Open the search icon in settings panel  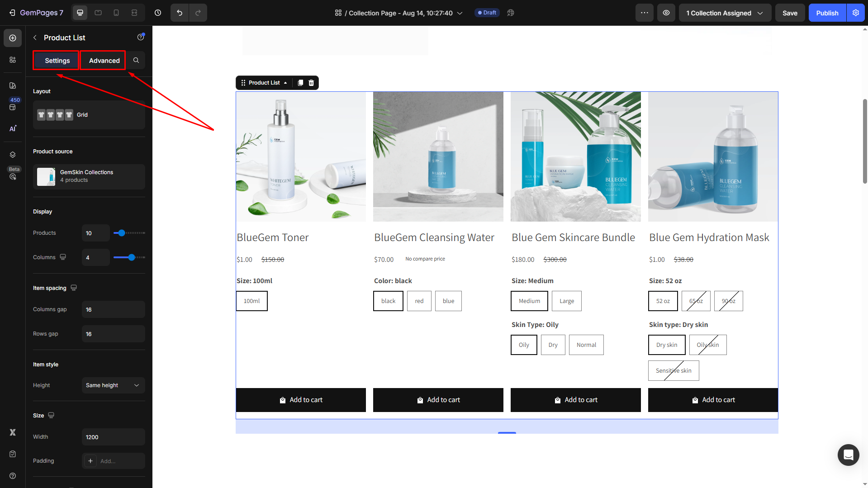pyautogui.click(x=136, y=60)
